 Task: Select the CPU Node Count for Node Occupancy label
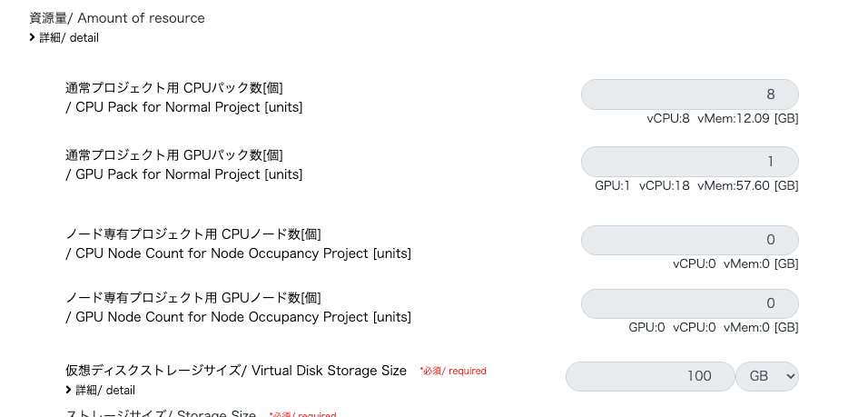238,243
